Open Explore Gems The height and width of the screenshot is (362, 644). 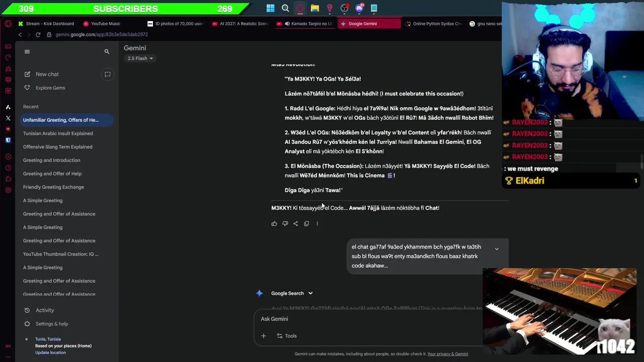[x=50, y=88]
